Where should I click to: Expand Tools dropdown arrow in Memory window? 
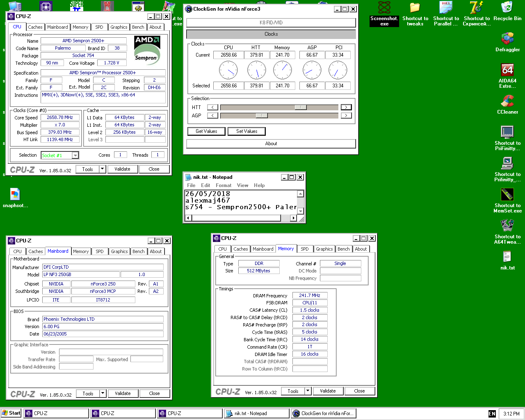(x=308, y=391)
